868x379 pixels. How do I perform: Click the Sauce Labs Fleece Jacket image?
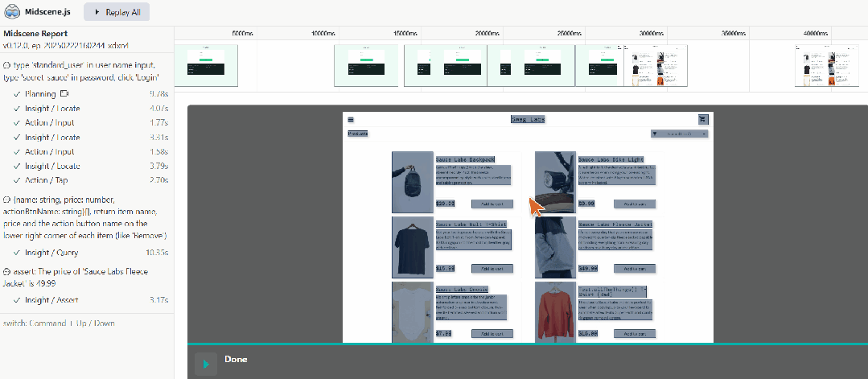(555, 247)
